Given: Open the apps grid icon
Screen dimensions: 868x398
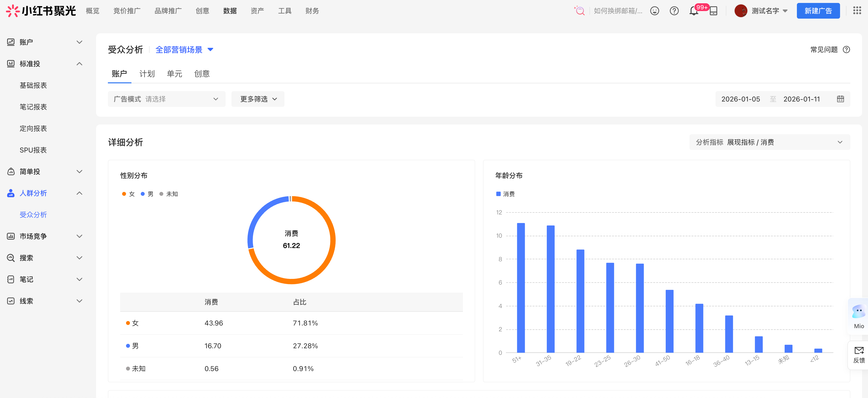Looking at the screenshot, I should 857,11.
